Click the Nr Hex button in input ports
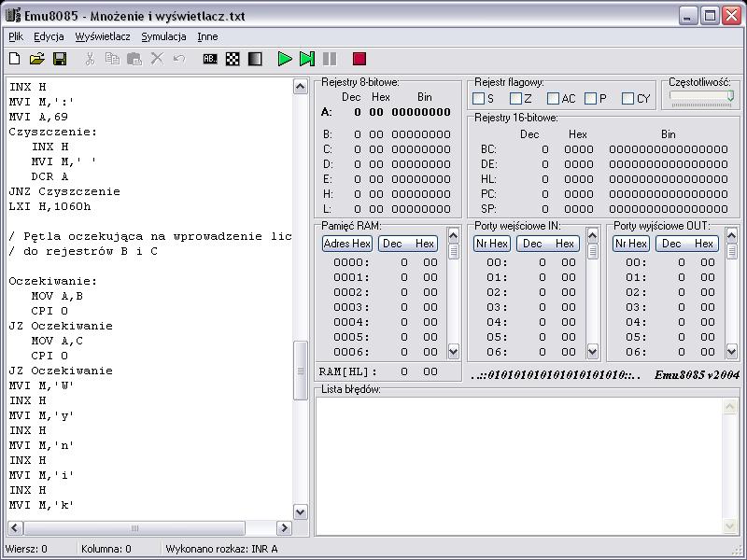 [492, 244]
